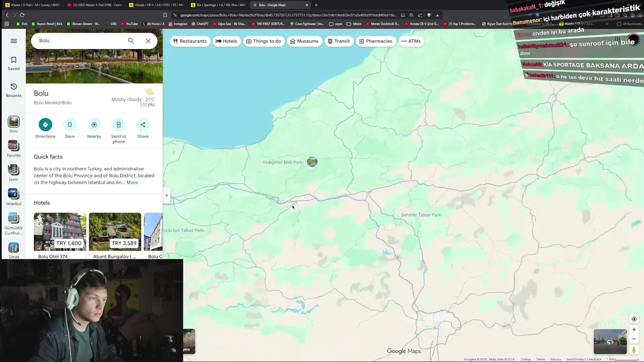
Task: Zoom in on the map
Action: point(634,330)
